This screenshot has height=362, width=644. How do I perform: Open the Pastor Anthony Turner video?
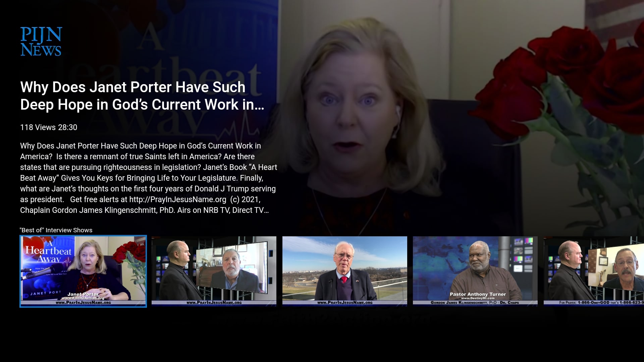click(x=475, y=271)
